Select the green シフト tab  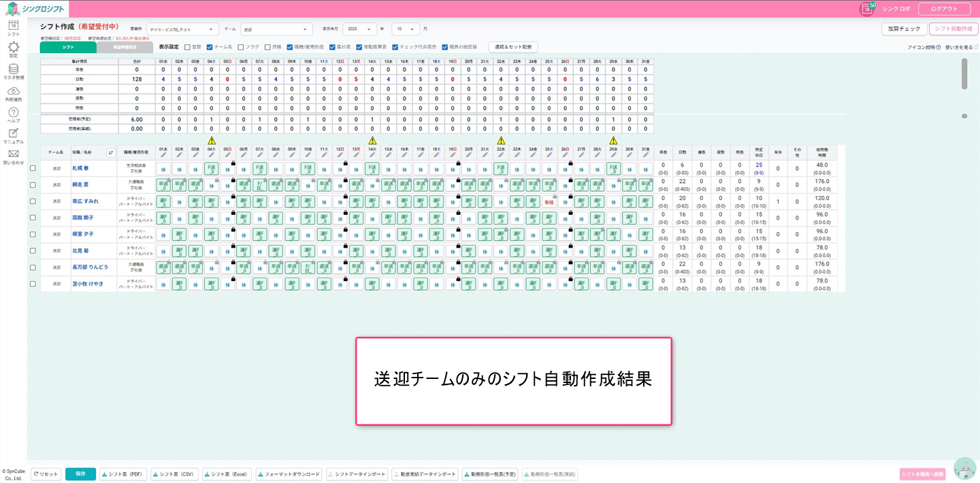point(68,48)
